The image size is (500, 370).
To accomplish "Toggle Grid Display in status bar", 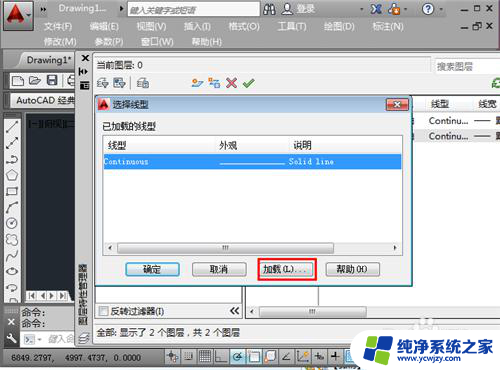I will [205, 357].
